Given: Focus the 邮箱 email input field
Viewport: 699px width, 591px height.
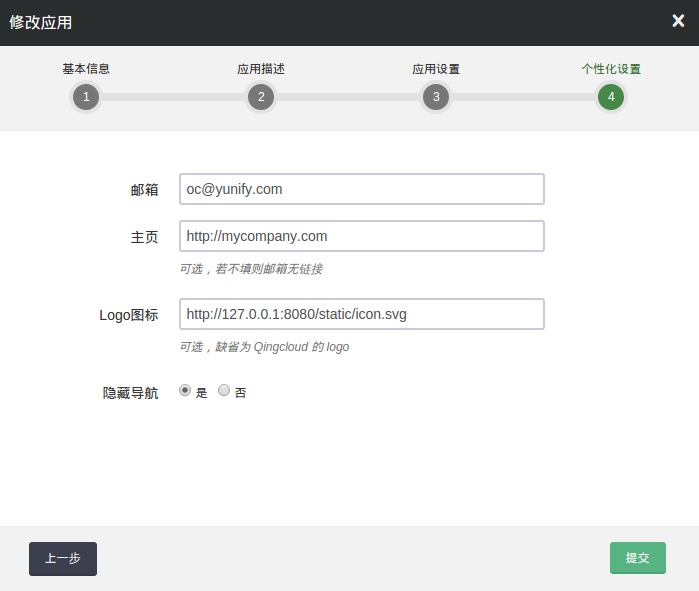Looking at the screenshot, I should coord(361,189).
